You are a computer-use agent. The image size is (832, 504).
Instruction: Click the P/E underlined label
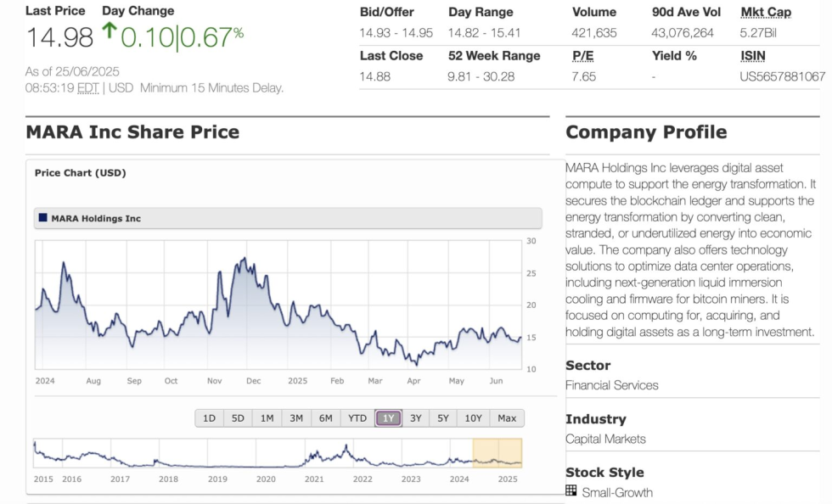point(582,55)
